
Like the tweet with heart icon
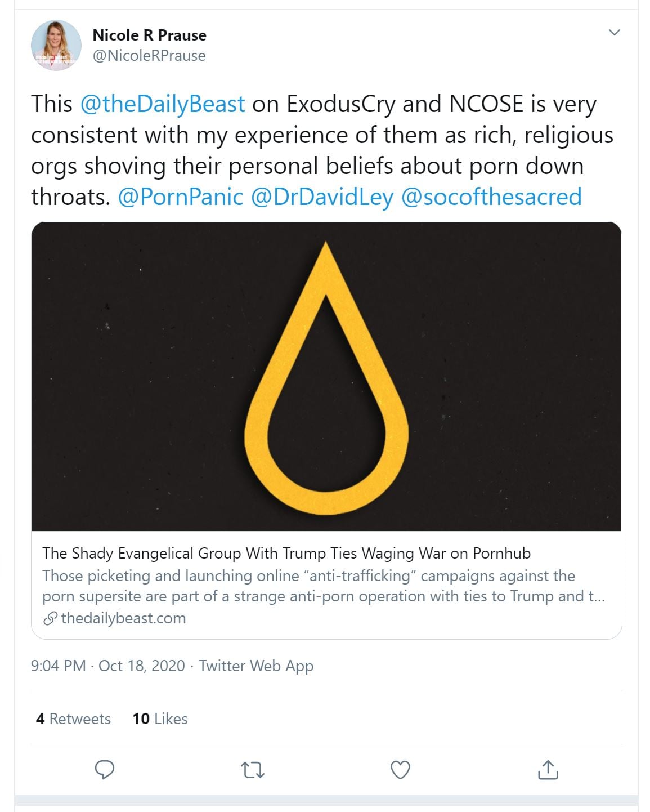400,770
